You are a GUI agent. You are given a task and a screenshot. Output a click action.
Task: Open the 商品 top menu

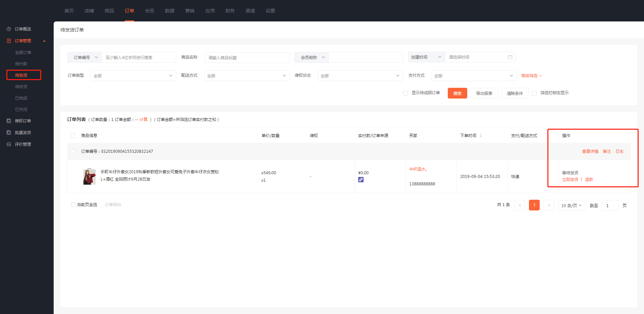[x=109, y=11]
